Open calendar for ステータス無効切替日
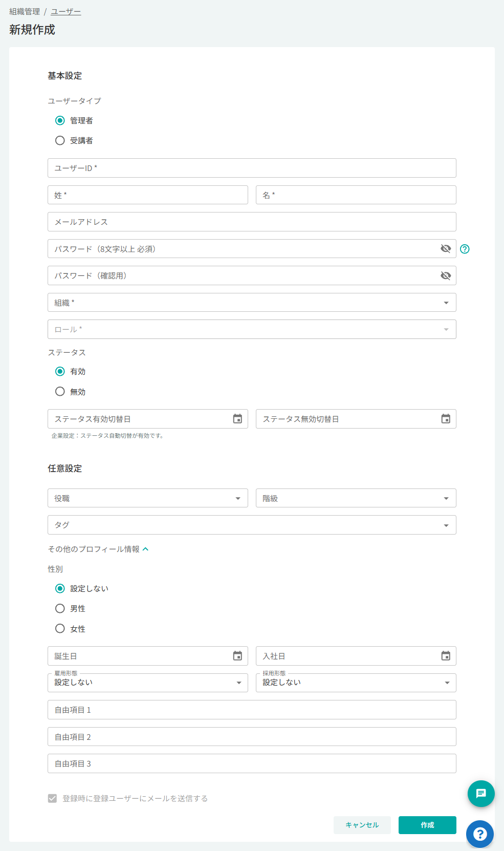This screenshot has width=504, height=851. 446,419
